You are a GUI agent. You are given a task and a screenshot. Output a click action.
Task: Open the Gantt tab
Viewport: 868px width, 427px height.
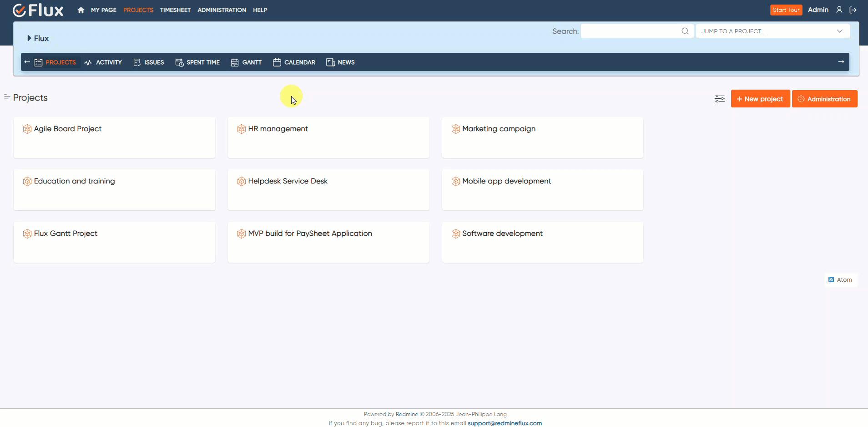point(246,62)
